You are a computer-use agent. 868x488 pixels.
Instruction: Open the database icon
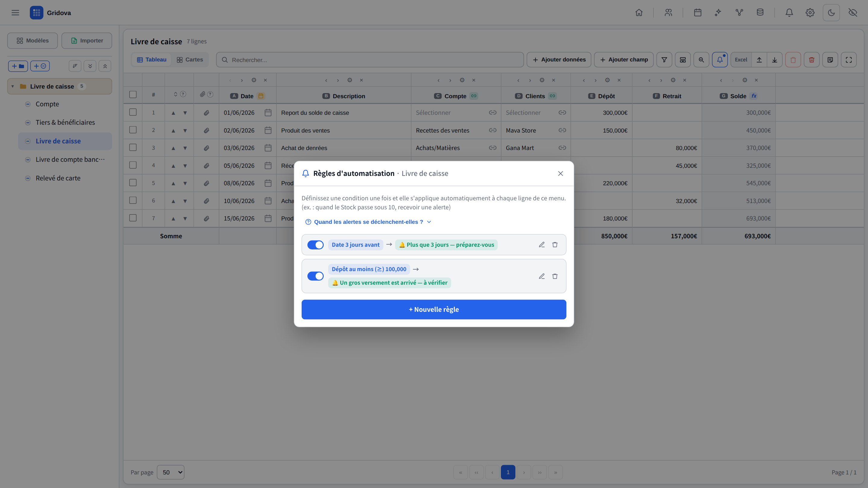(x=760, y=13)
